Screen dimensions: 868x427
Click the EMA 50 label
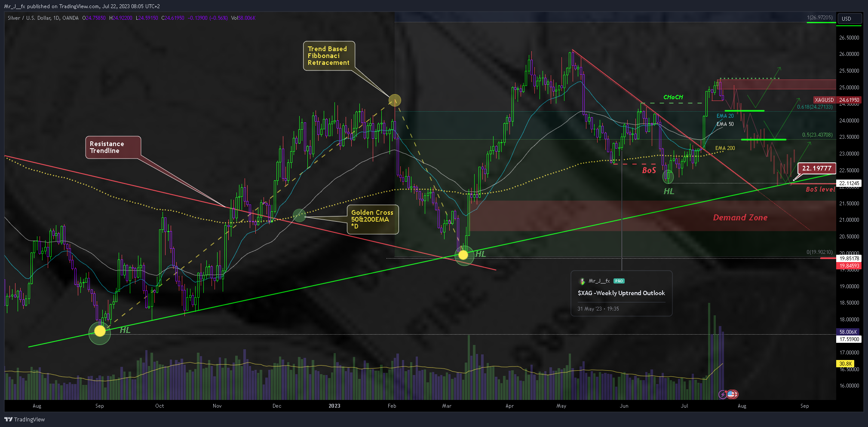(725, 124)
